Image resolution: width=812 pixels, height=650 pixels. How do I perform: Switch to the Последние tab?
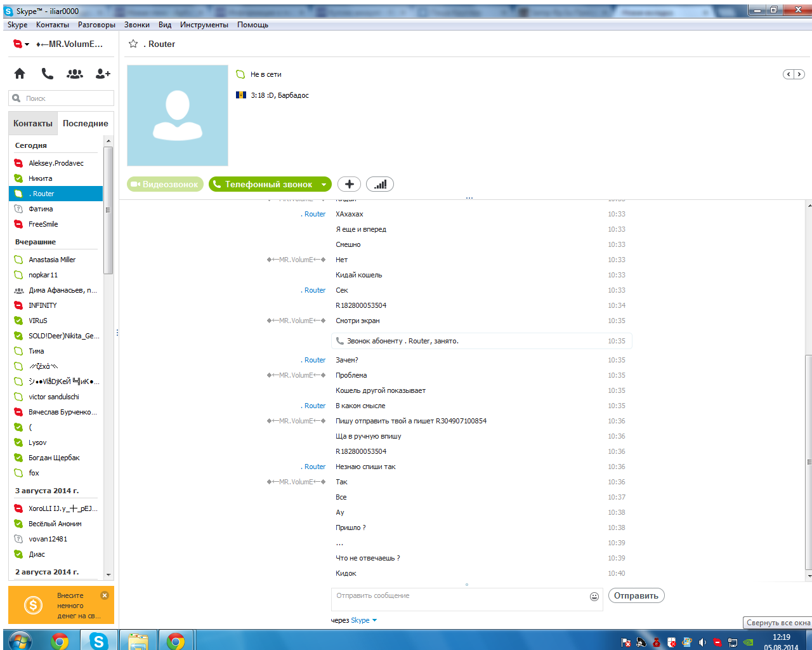[86, 123]
